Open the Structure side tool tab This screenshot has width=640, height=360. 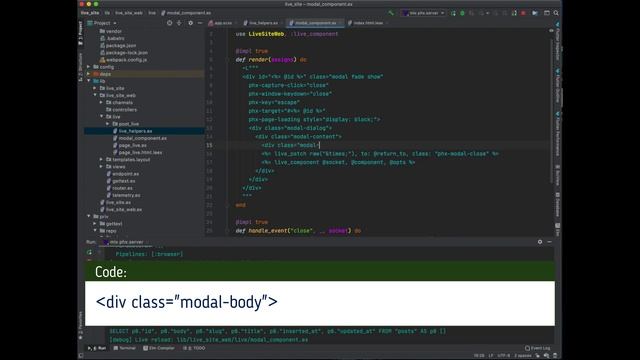pyautogui.click(x=80, y=67)
